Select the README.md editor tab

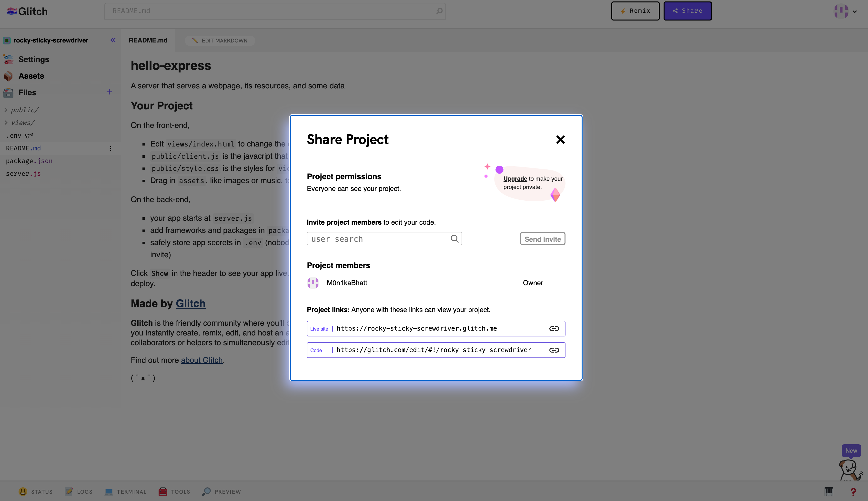click(148, 41)
